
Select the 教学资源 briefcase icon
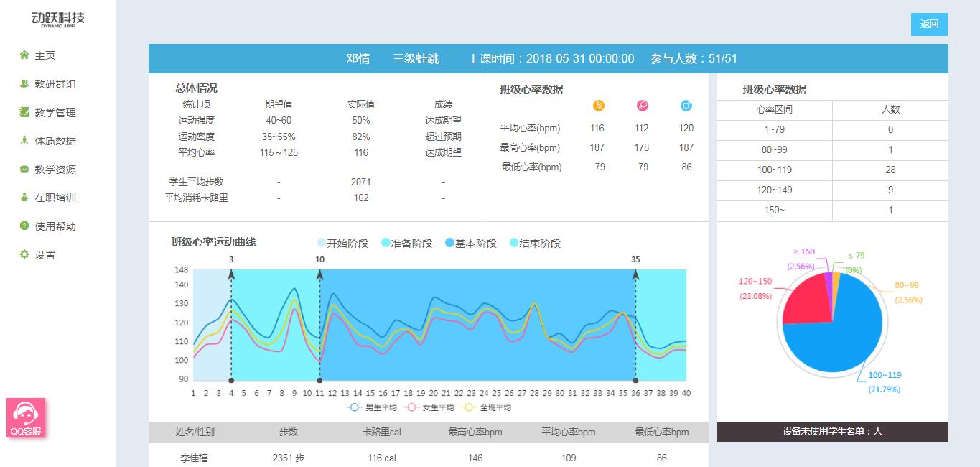coord(24,169)
